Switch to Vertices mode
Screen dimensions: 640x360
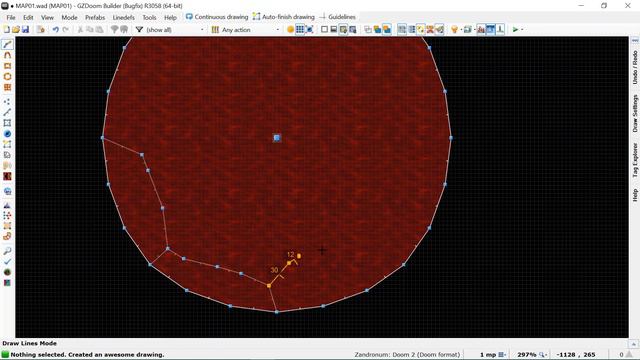7,101
